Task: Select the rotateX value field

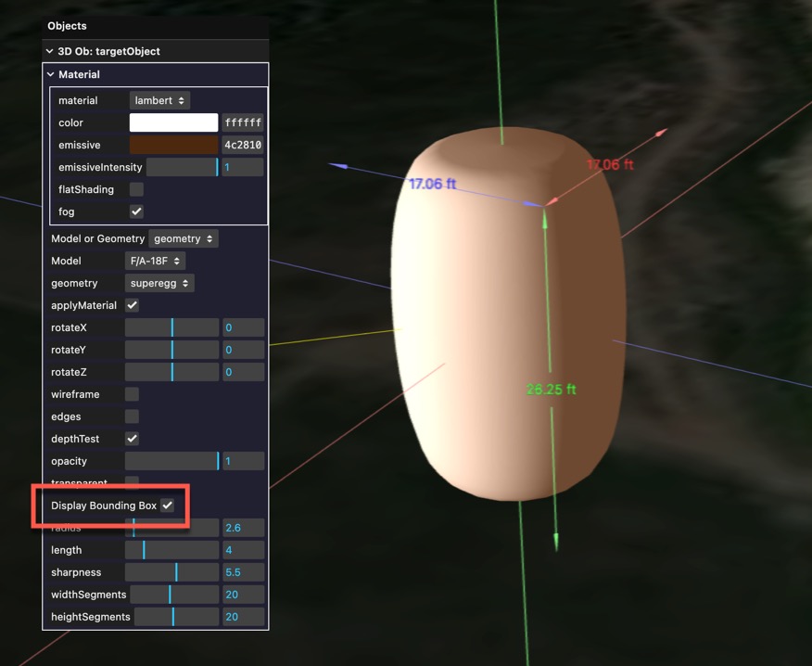Action: click(242, 327)
